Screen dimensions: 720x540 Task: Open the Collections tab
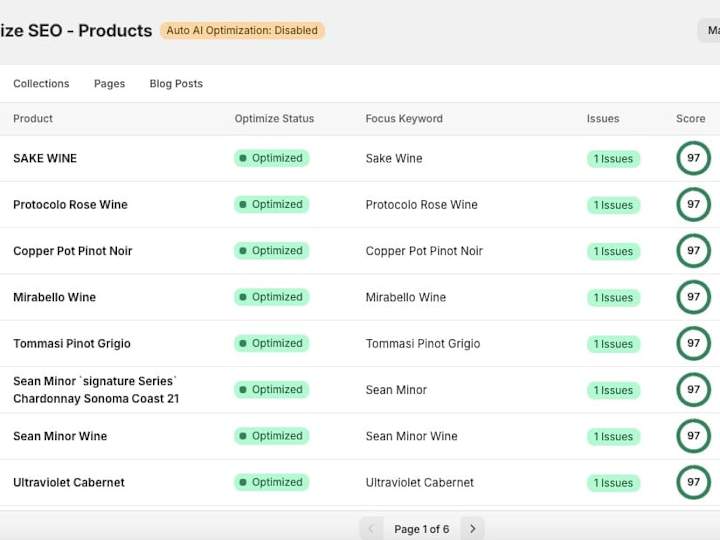pyautogui.click(x=41, y=84)
